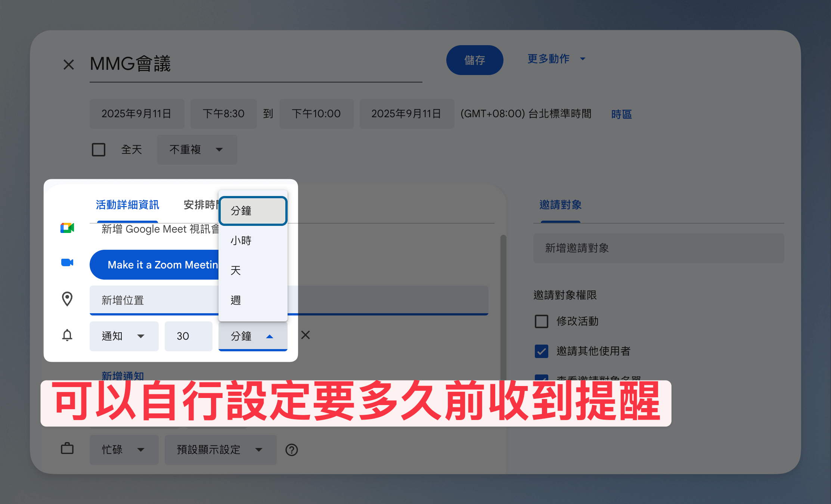Click the briefcase availability icon
Screen dimensions: 831x504
click(67, 448)
